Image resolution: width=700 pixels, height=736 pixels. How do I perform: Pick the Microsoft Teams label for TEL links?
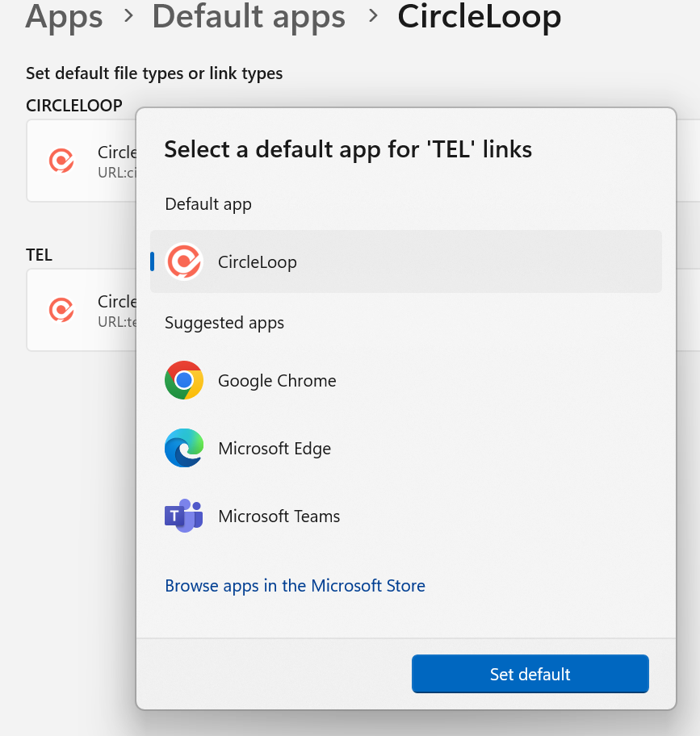click(279, 516)
